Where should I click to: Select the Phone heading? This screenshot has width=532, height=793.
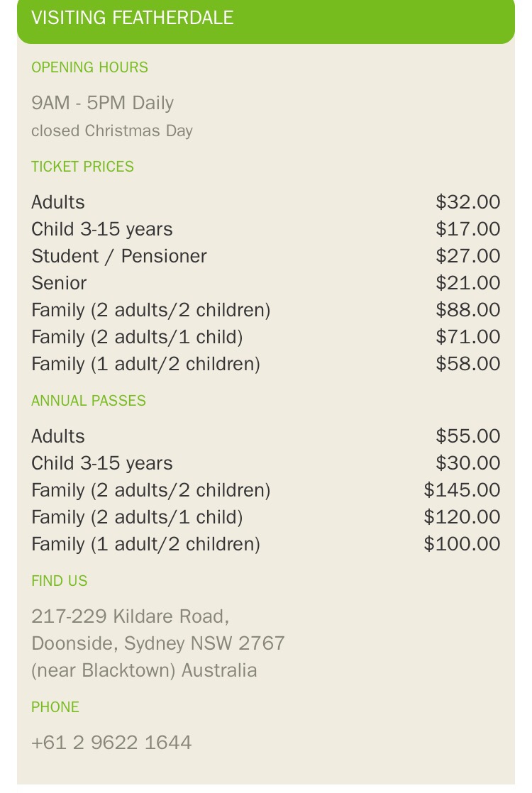pyautogui.click(x=55, y=707)
